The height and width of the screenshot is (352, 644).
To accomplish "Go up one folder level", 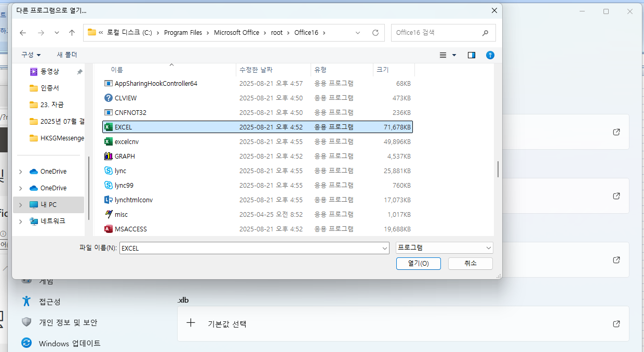I will [72, 32].
